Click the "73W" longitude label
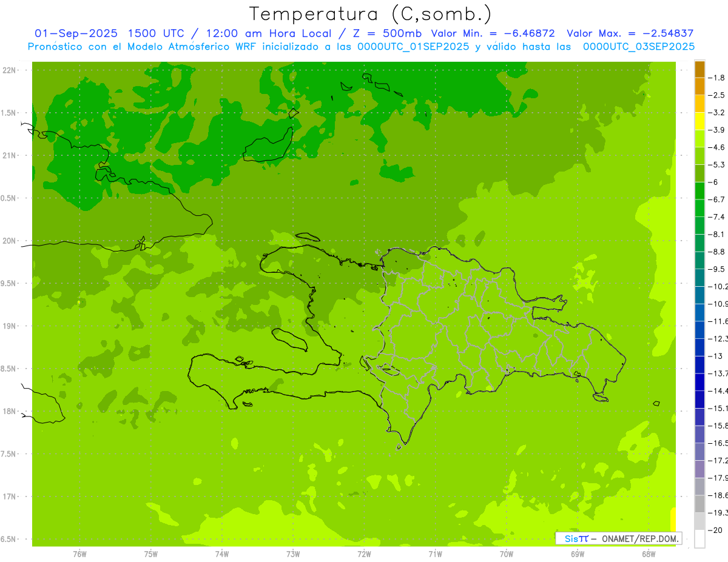 point(293,554)
